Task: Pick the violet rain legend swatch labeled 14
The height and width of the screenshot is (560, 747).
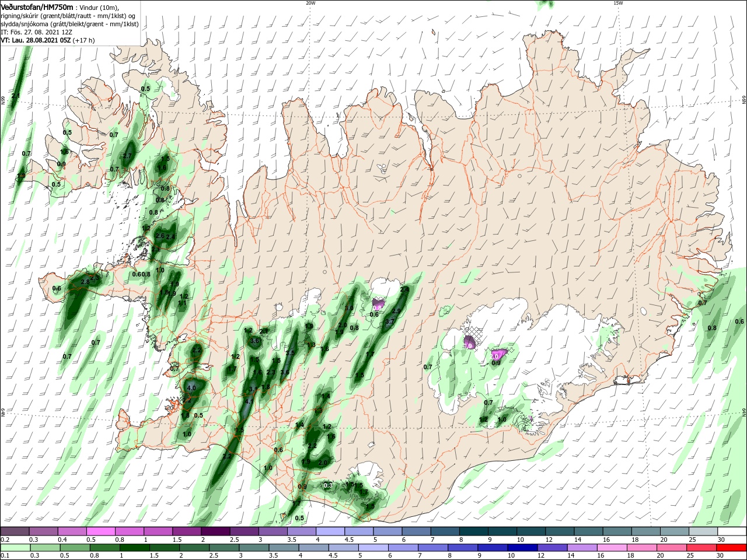Action: [x=582, y=548]
